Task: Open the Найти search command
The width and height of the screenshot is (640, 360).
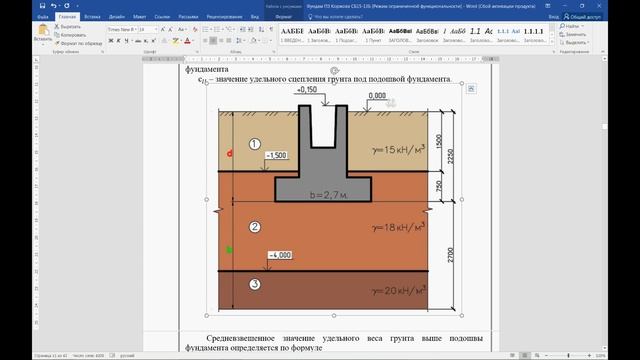Action: 571,26
